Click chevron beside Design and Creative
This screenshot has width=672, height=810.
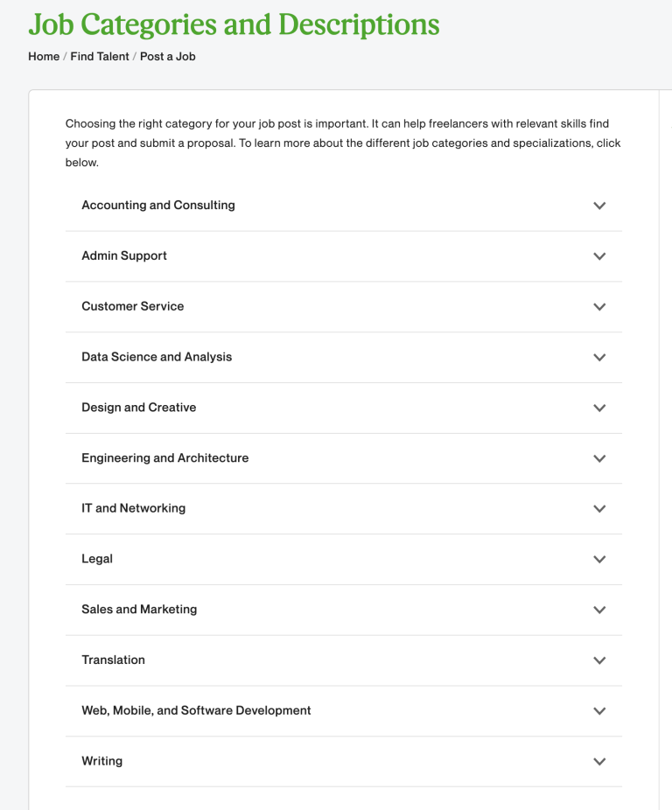coord(599,408)
